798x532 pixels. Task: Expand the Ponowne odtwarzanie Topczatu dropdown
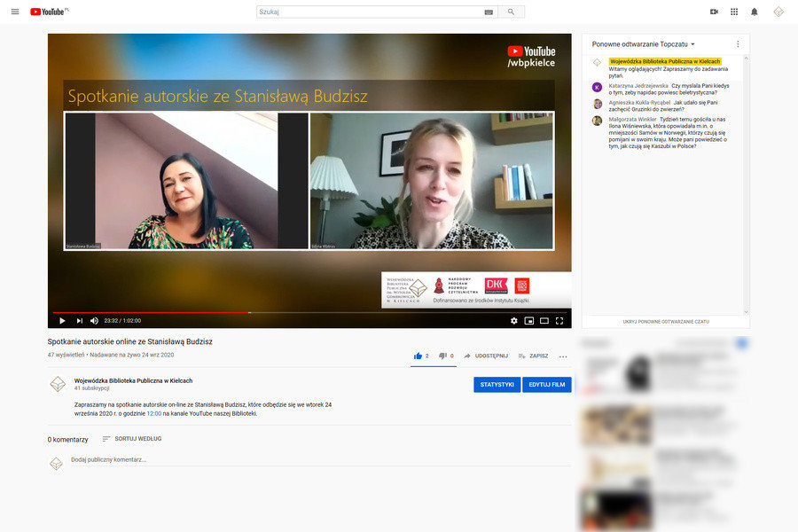point(644,43)
